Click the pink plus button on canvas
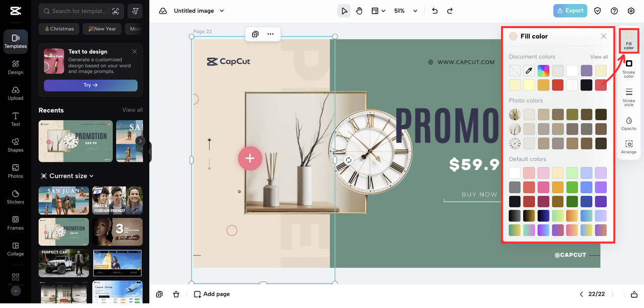 point(250,159)
